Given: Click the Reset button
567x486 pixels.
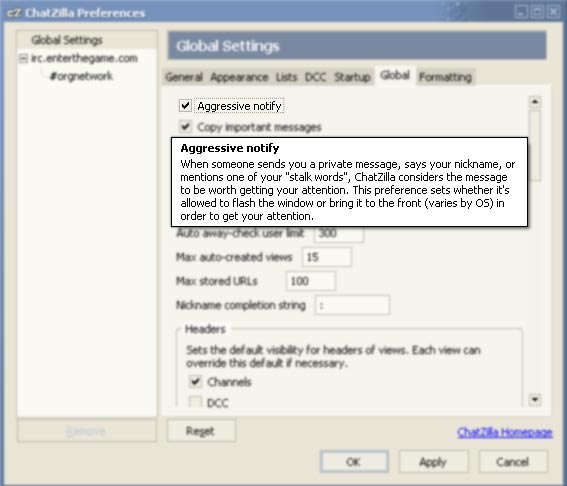Looking at the screenshot, I should pos(201,431).
